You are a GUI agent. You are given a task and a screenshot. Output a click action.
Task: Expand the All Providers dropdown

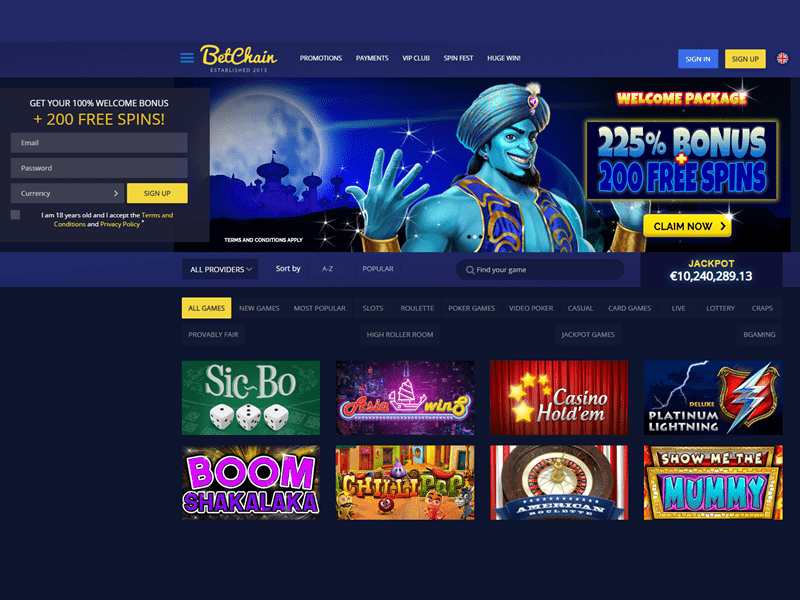(220, 269)
